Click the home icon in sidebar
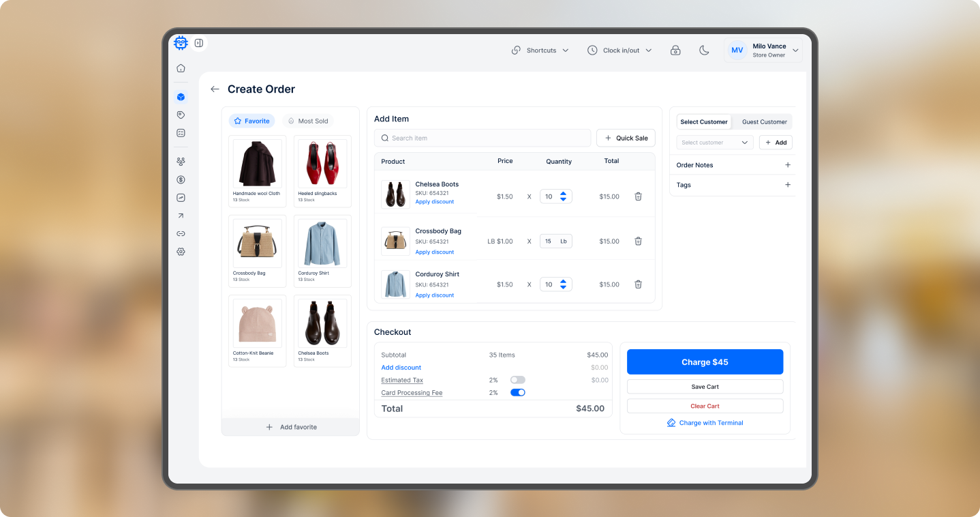980x517 pixels. pyautogui.click(x=181, y=68)
